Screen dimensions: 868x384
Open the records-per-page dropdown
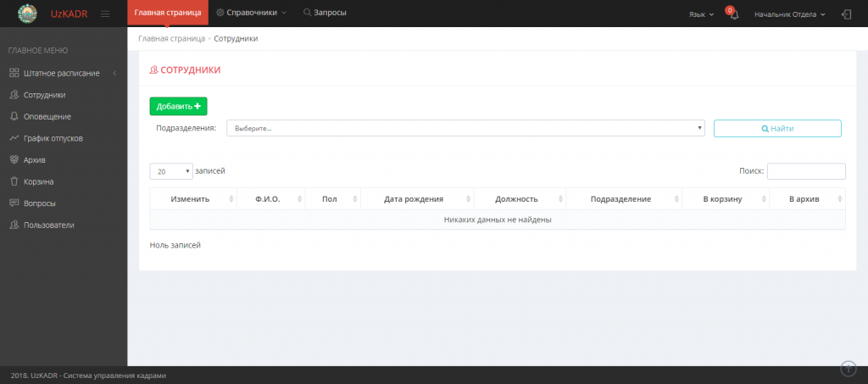pyautogui.click(x=171, y=171)
